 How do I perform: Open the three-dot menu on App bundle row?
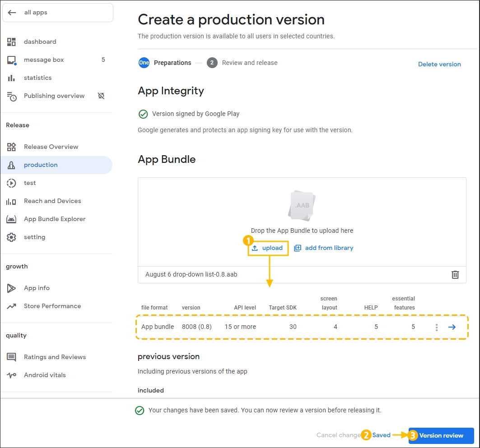437,327
